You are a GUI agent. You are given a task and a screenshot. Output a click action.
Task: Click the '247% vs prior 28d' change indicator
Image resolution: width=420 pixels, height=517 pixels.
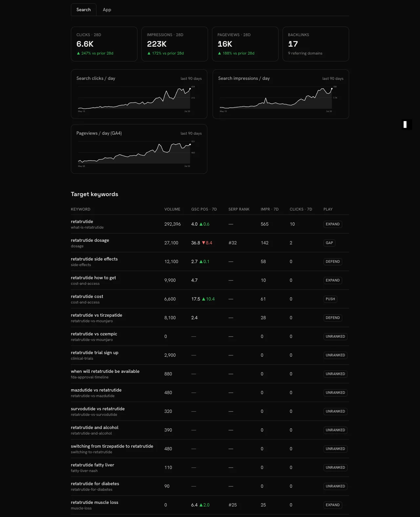pos(95,53)
